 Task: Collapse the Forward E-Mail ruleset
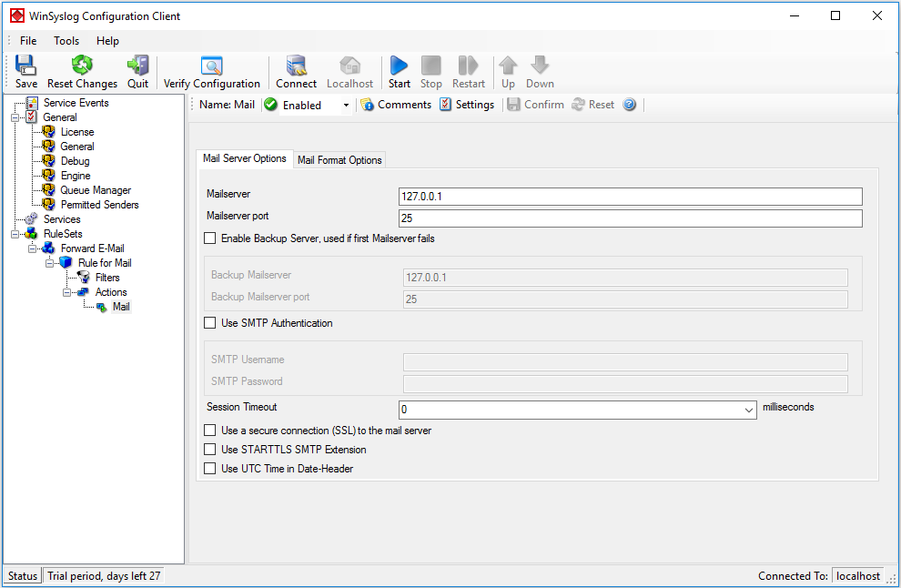point(32,248)
